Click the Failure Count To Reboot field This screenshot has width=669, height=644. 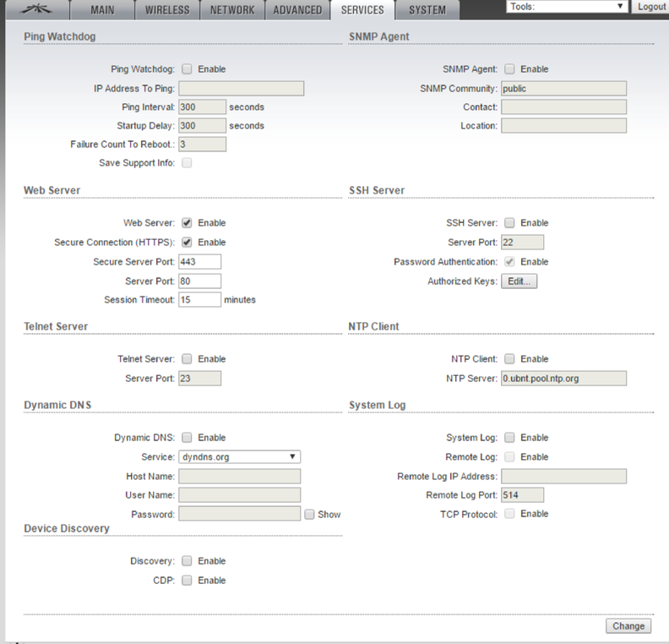click(202, 145)
